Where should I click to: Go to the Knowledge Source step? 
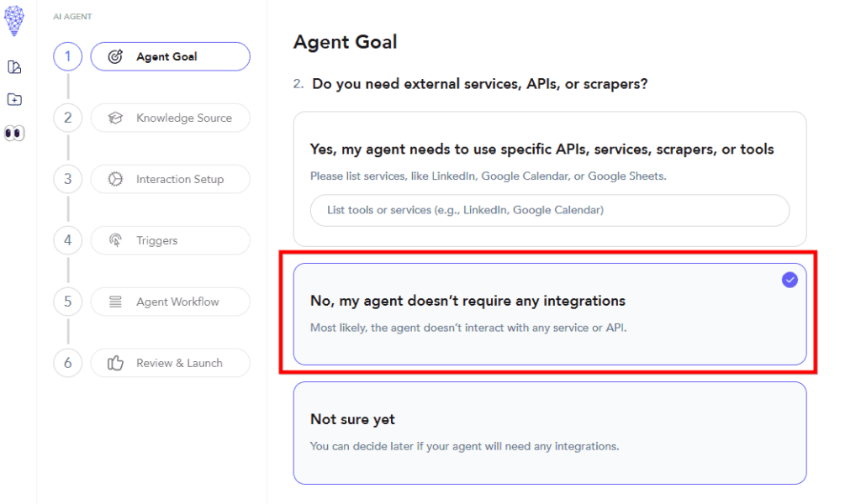182,118
